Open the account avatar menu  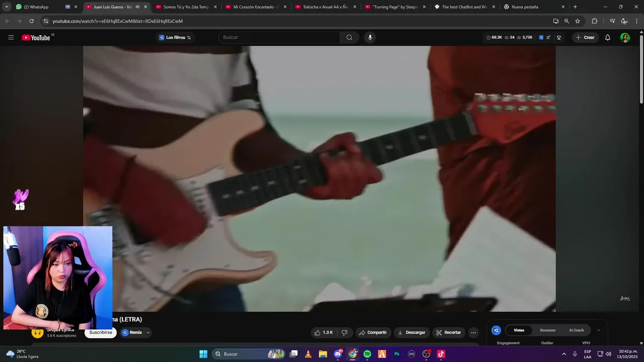click(x=625, y=38)
